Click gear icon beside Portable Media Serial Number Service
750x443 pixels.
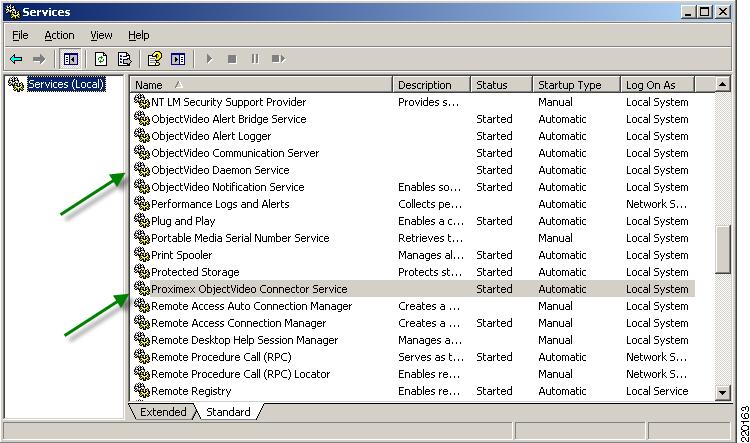[x=142, y=237]
